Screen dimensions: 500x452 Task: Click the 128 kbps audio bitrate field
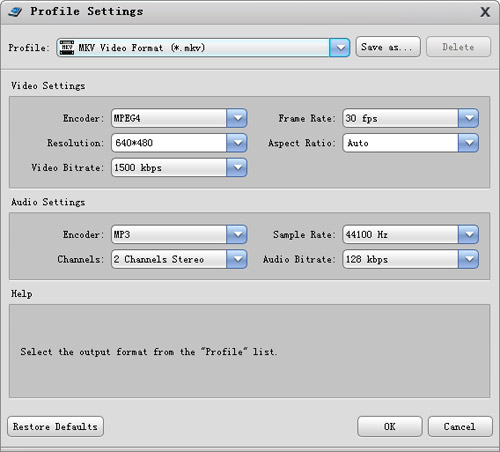point(401,259)
